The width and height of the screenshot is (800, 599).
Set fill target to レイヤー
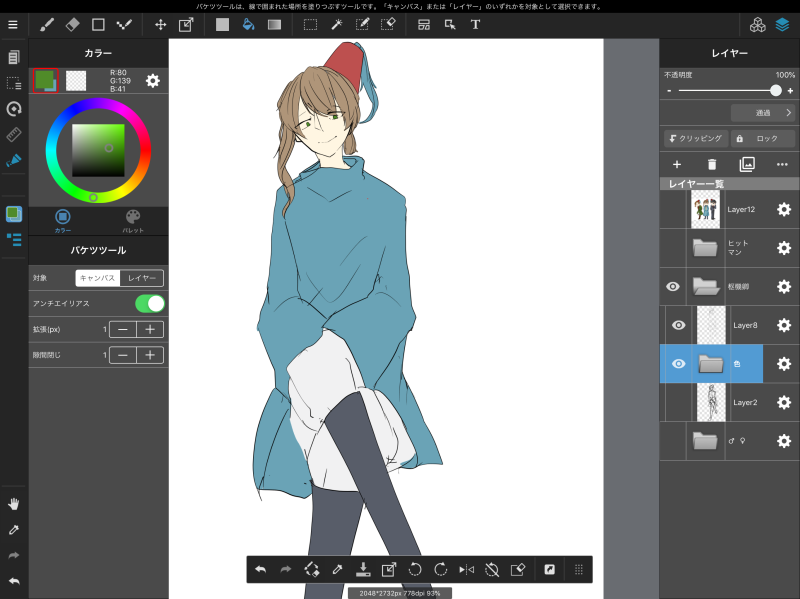pos(142,278)
